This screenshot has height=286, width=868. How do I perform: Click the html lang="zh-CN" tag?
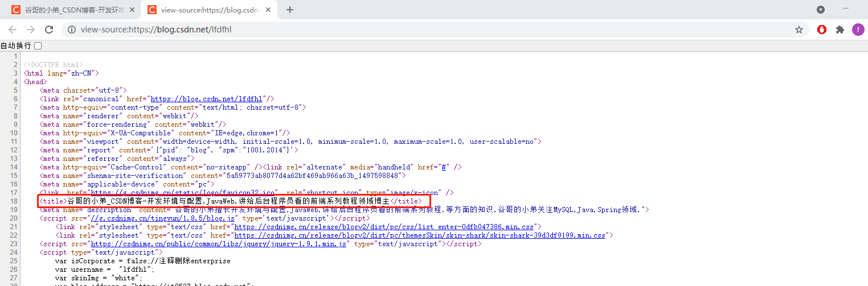(x=61, y=73)
